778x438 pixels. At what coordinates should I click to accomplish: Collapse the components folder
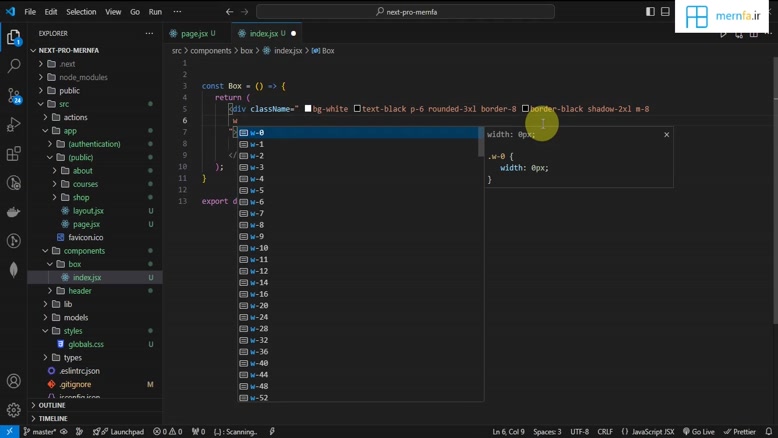pyautogui.click(x=84, y=251)
